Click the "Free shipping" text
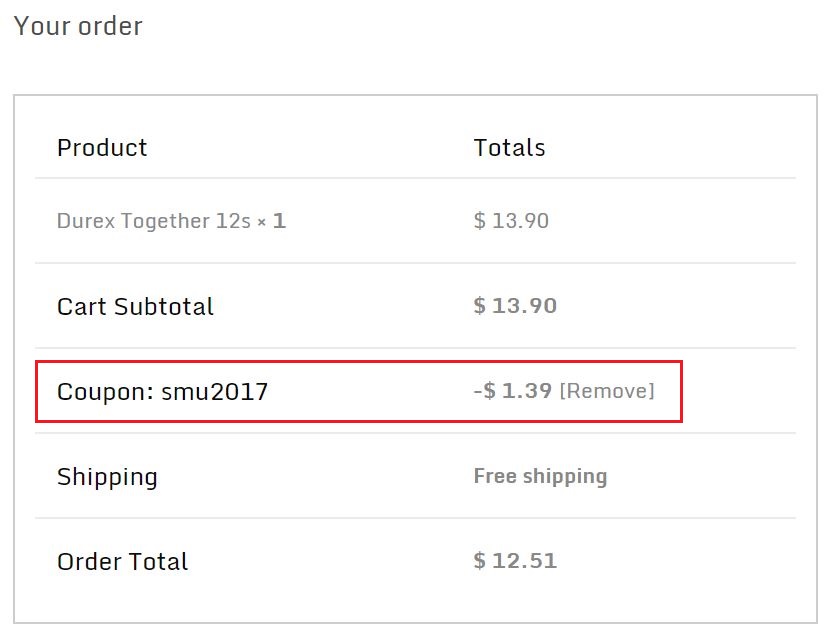 point(540,476)
